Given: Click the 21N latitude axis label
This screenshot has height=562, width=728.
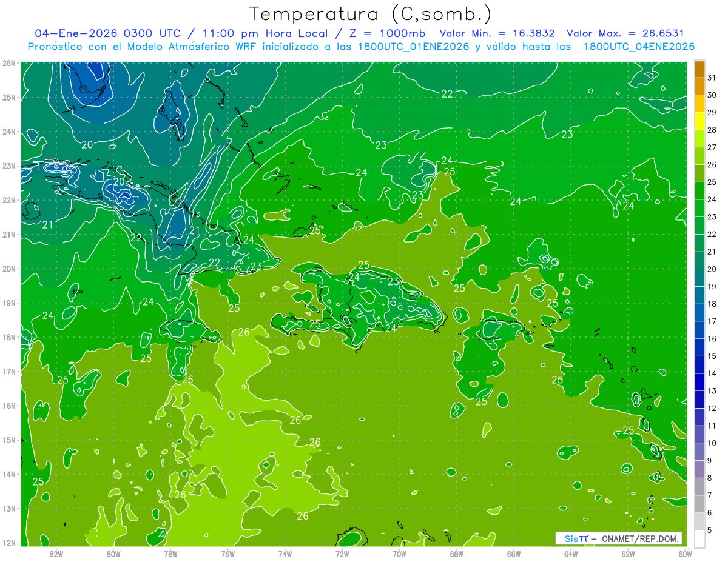Looking at the screenshot, I should [x=9, y=235].
